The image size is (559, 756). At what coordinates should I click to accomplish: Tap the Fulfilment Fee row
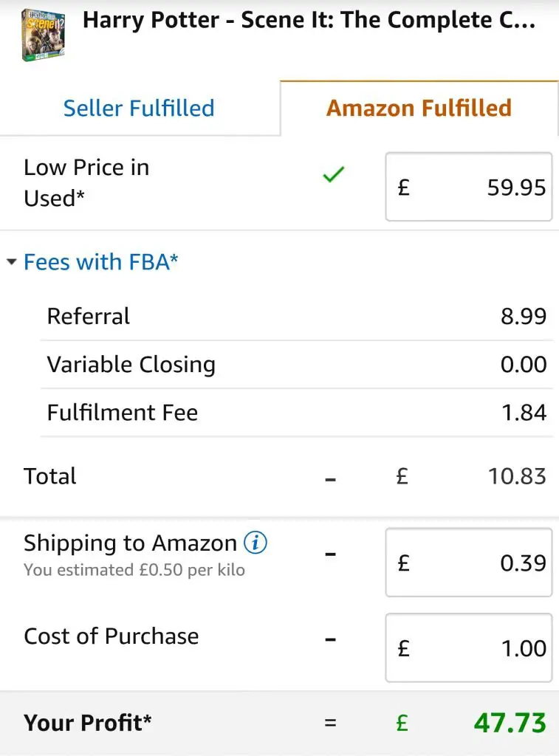click(x=297, y=413)
